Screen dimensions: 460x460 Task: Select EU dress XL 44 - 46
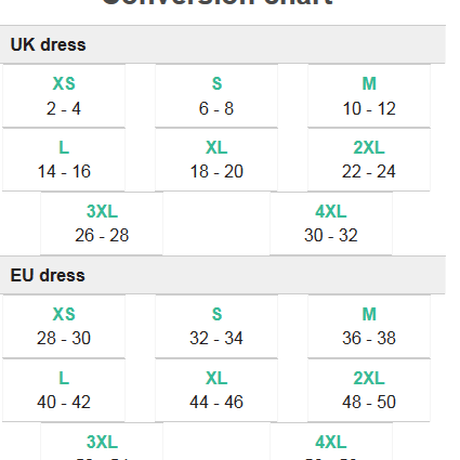216,391
